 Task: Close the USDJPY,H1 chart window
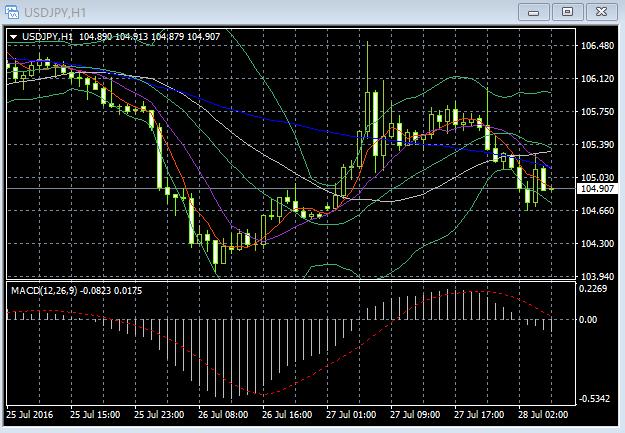[601, 12]
